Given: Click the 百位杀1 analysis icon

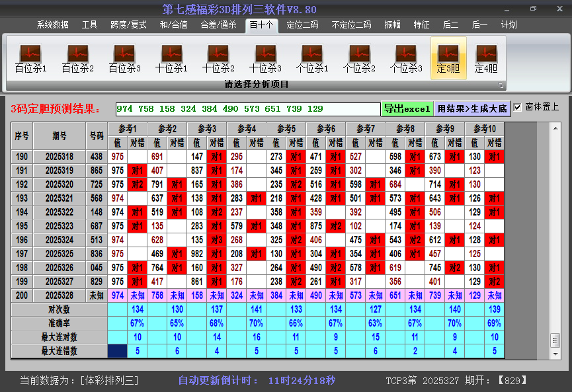Looking at the screenshot, I should 30,59.
